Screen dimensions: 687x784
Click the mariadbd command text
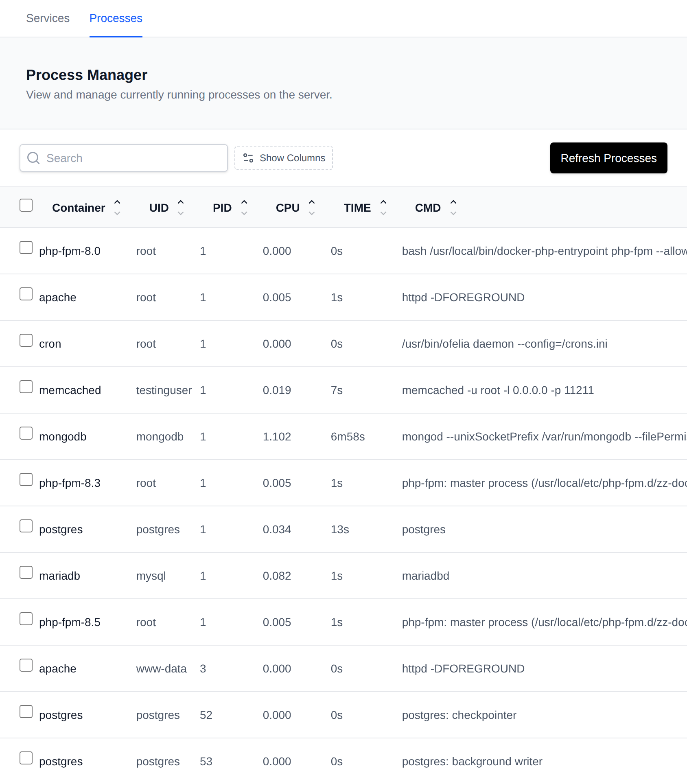[425, 576]
